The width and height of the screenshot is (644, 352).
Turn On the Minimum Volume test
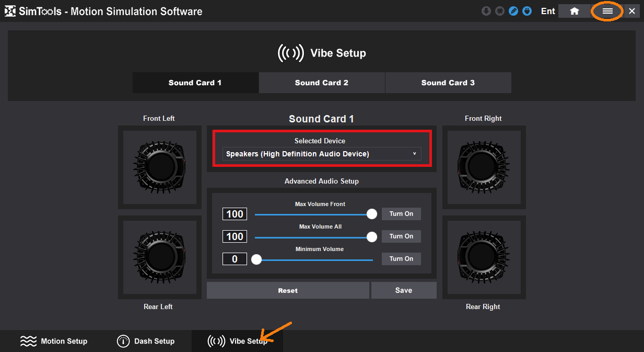pos(401,259)
